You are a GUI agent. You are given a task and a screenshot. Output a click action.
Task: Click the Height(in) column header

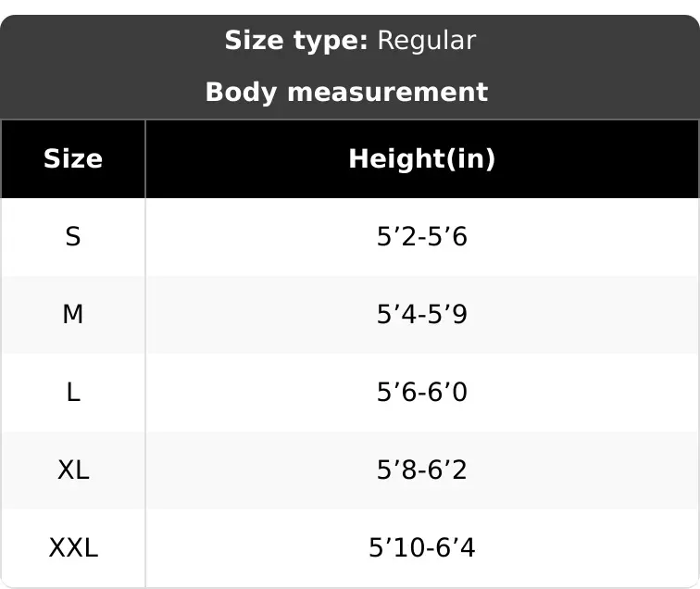point(422,159)
